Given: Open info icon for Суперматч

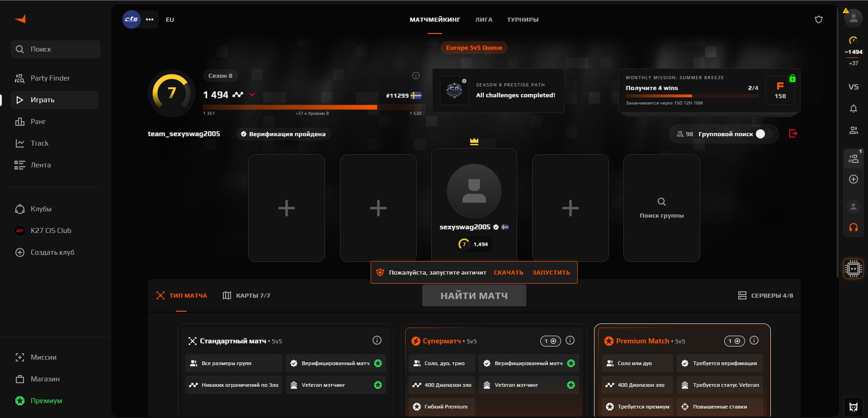Looking at the screenshot, I should (x=570, y=340).
